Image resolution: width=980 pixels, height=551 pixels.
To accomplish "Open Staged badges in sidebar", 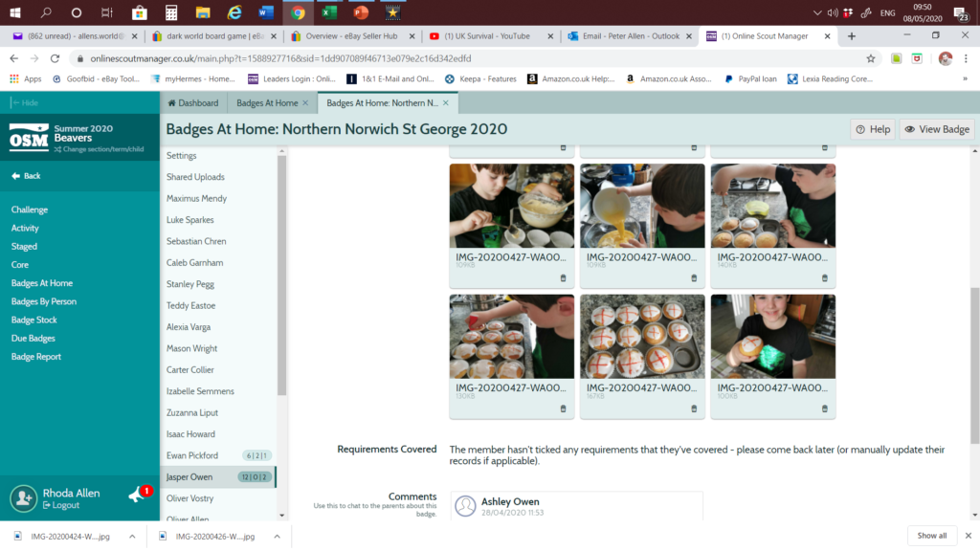I will pyautogui.click(x=24, y=247).
